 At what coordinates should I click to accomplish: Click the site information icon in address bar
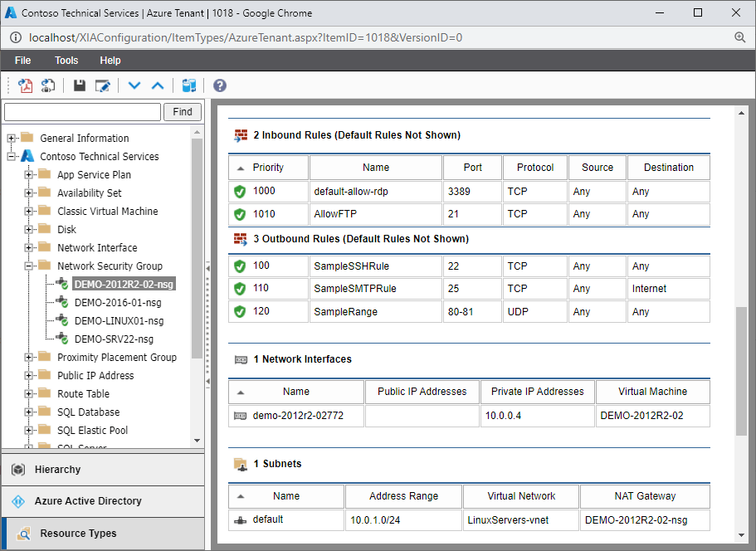pos(16,37)
